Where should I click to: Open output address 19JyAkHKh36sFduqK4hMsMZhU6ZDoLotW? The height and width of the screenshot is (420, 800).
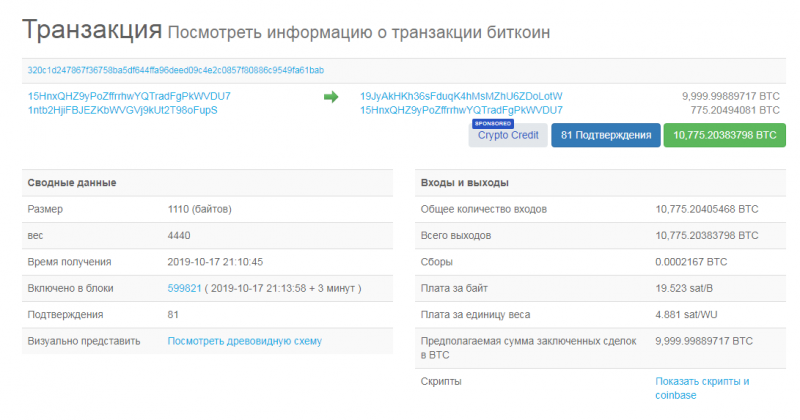click(461, 96)
